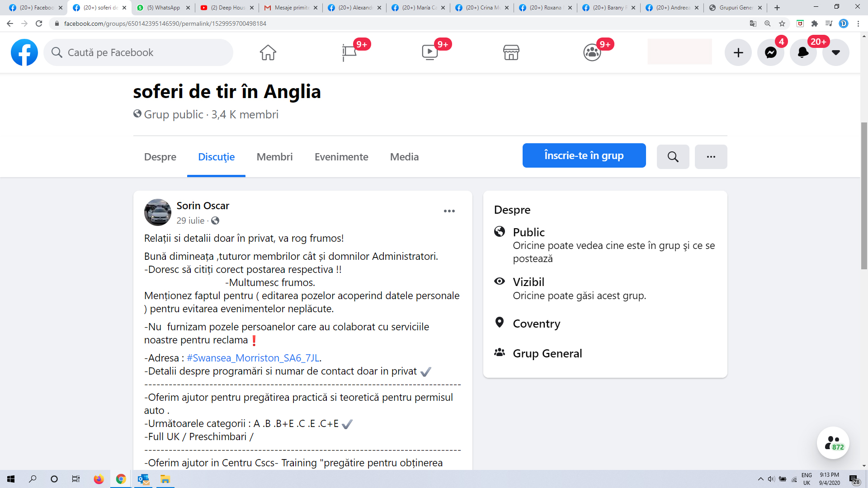
Task: Open Windows taskbar search
Action: click(33, 479)
